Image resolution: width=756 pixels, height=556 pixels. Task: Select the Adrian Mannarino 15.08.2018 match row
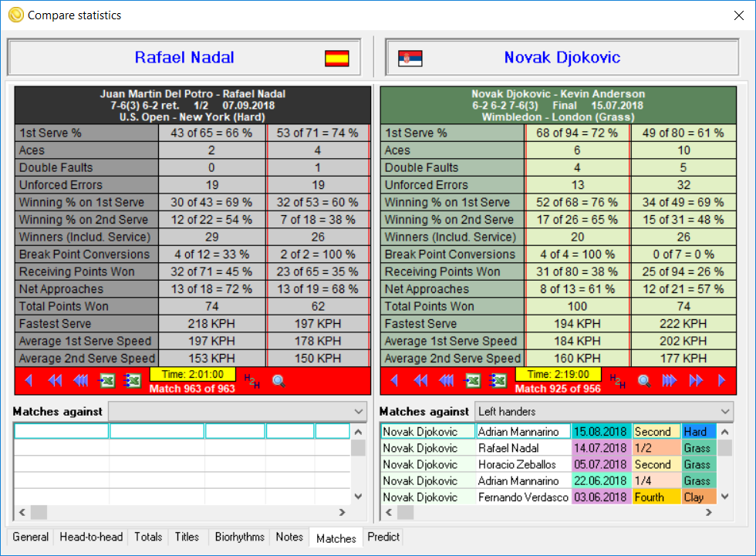[548, 432]
